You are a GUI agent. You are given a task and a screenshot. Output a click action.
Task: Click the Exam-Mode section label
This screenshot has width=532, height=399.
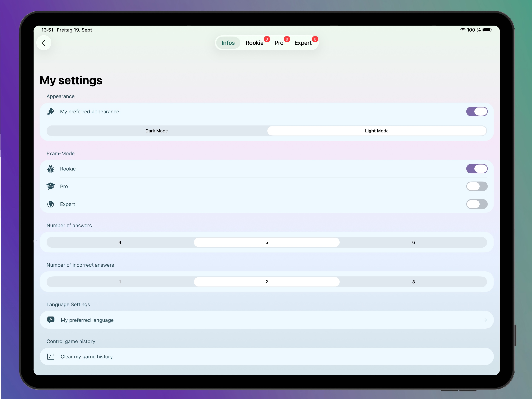pos(61,153)
